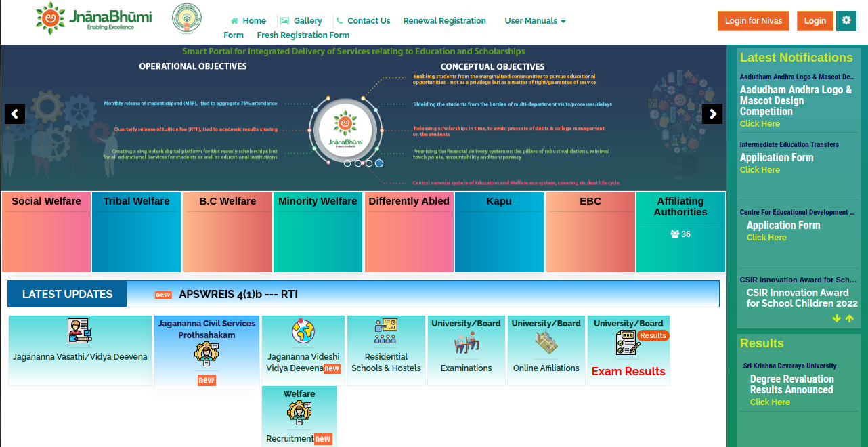The height and width of the screenshot is (447, 868).
Task: Open the Affiliating Authorities tile
Action: (680, 232)
